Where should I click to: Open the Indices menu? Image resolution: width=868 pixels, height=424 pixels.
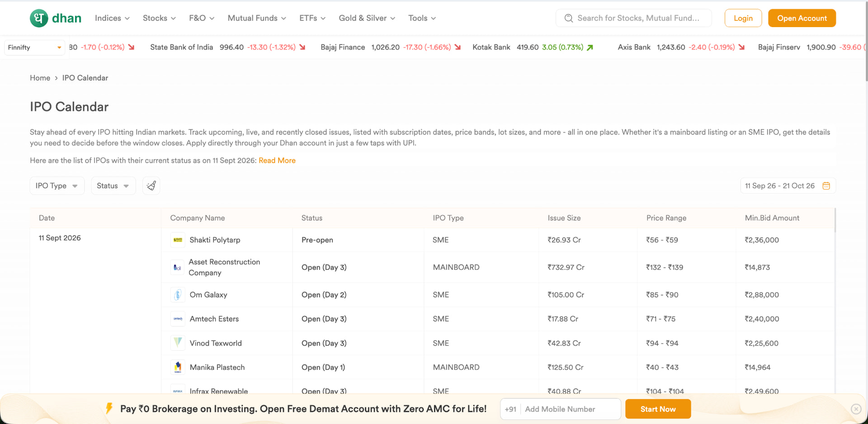coord(112,18)
